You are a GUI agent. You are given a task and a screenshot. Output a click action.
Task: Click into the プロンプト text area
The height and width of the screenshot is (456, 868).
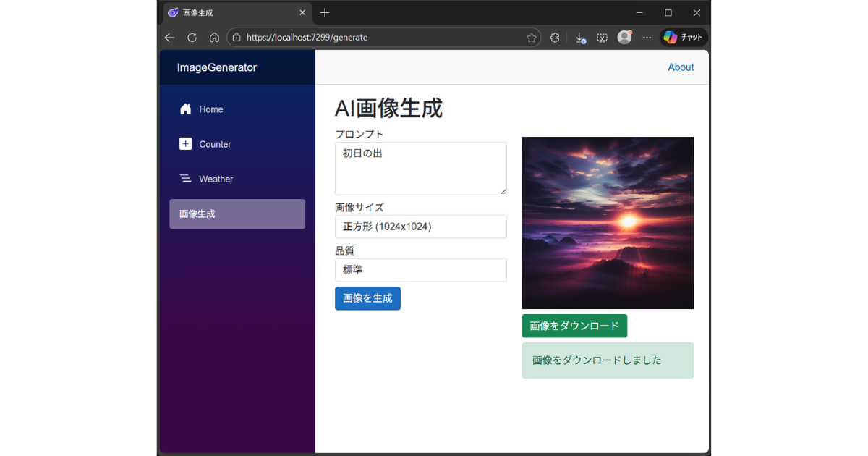[x=420, y=169]
